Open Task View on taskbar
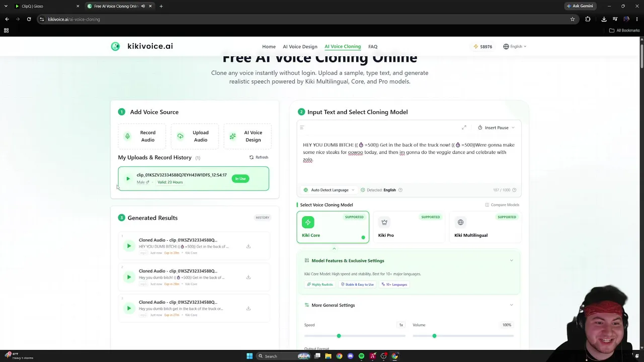Viewport: 644px width, 362px height. (317, 356)
